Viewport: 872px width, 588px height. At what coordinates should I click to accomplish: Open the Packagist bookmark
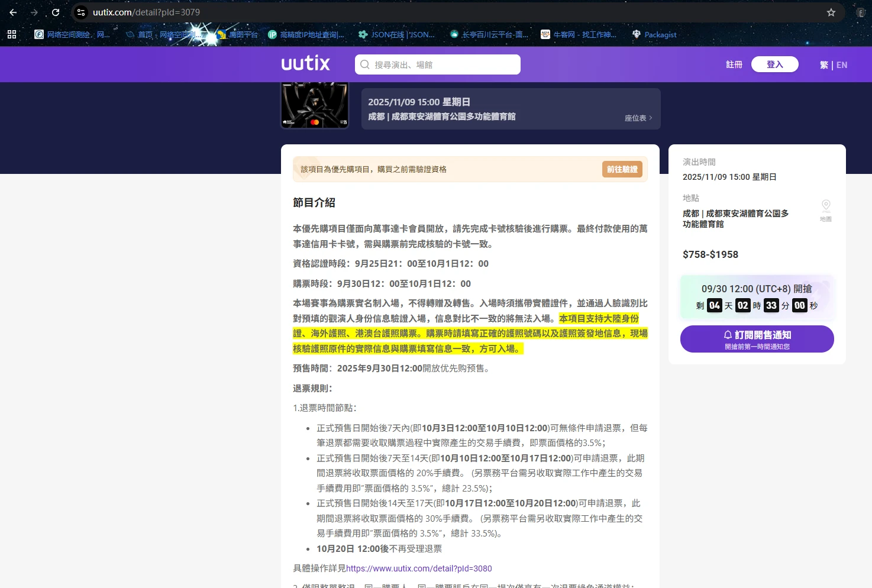(654, 35)
